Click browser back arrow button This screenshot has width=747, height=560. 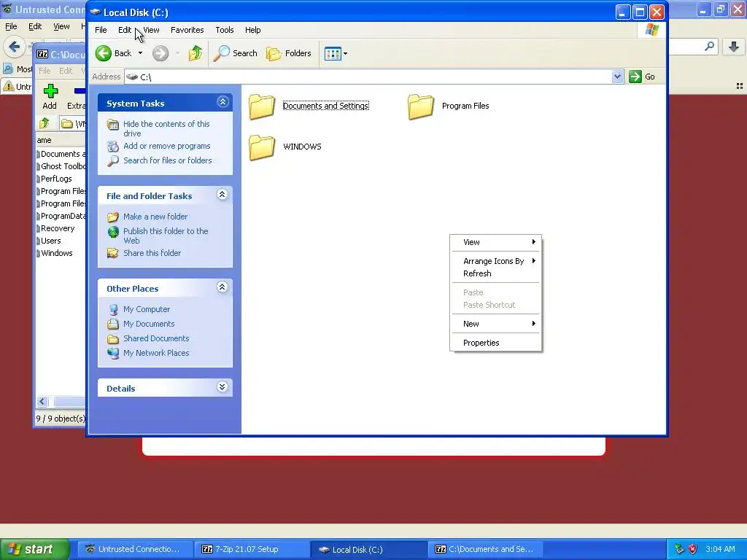15,47
